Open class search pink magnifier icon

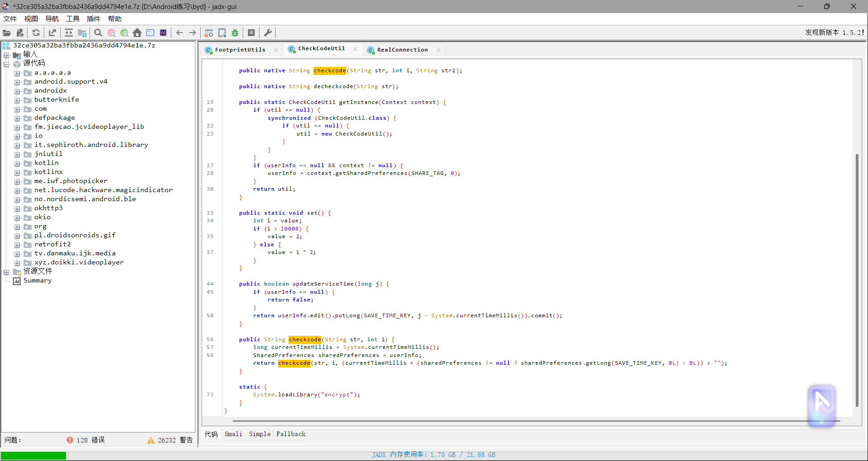point(111,33)
